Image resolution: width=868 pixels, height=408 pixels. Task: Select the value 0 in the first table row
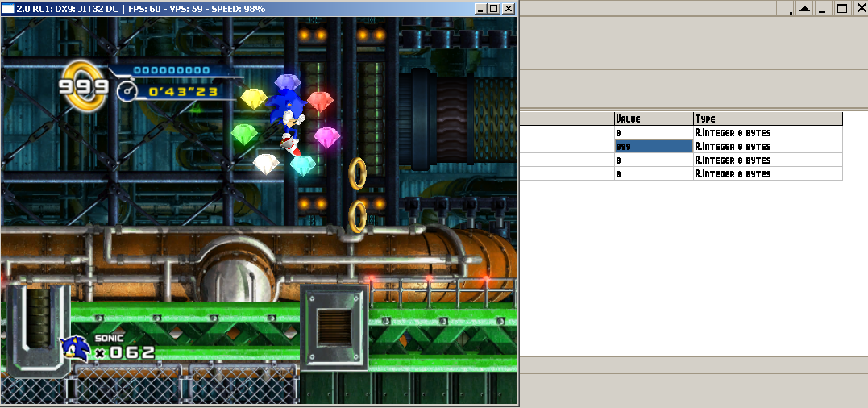654,132
